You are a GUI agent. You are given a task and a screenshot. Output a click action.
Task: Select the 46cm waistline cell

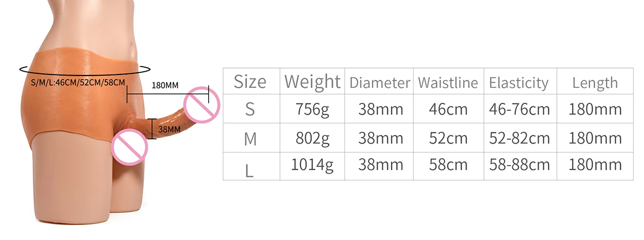(x=449, y=110)
